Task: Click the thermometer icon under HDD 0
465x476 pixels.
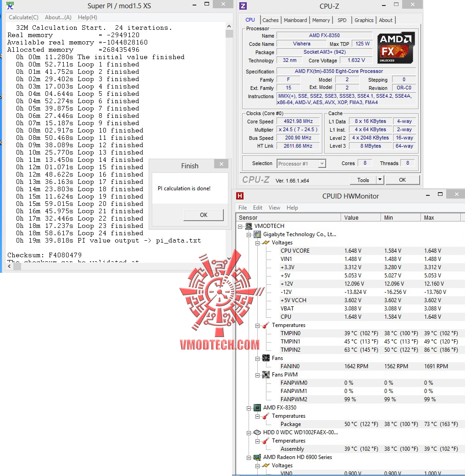Action: pos(266,441)
